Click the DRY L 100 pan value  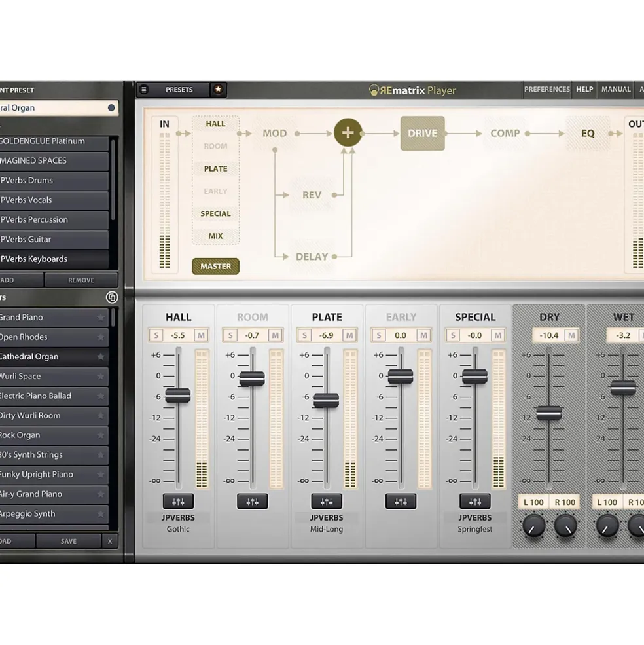click(x=533, y=502)
